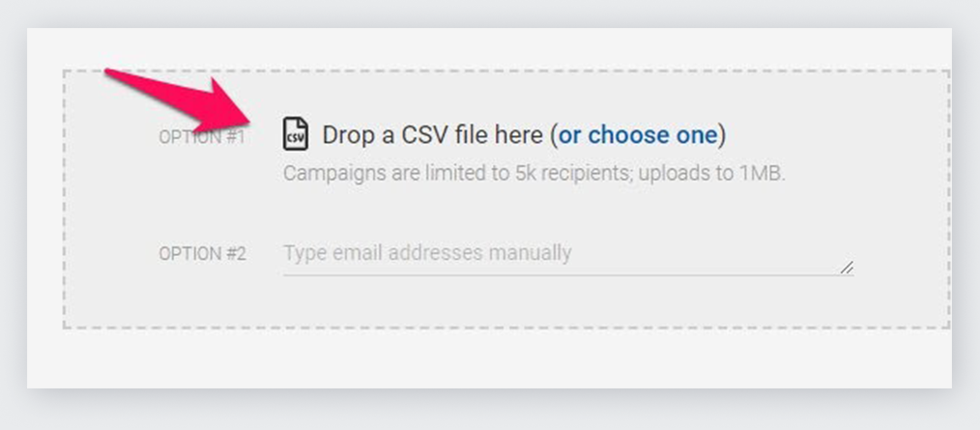
Task: Click the bottom dashed border of drop zone
Action: point(506,327)
